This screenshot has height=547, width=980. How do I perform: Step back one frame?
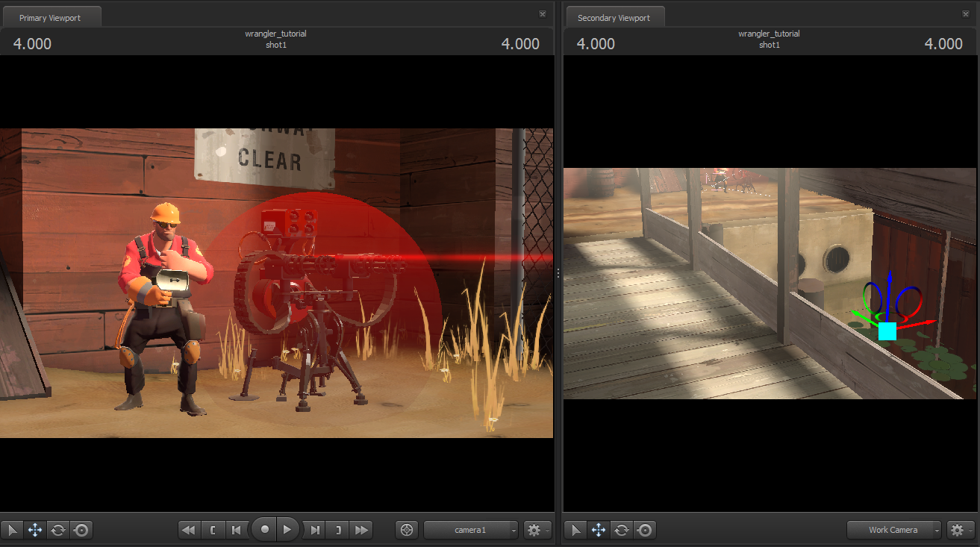pos(237,530)
